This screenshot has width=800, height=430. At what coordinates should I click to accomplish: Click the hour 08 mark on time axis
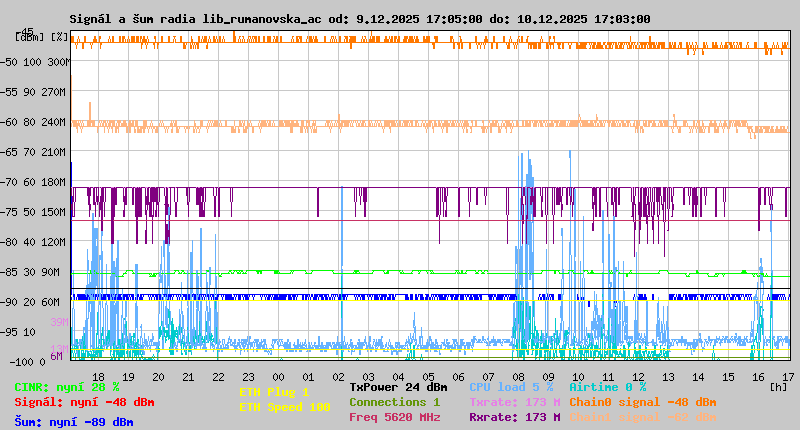click(x=518, y=377)
